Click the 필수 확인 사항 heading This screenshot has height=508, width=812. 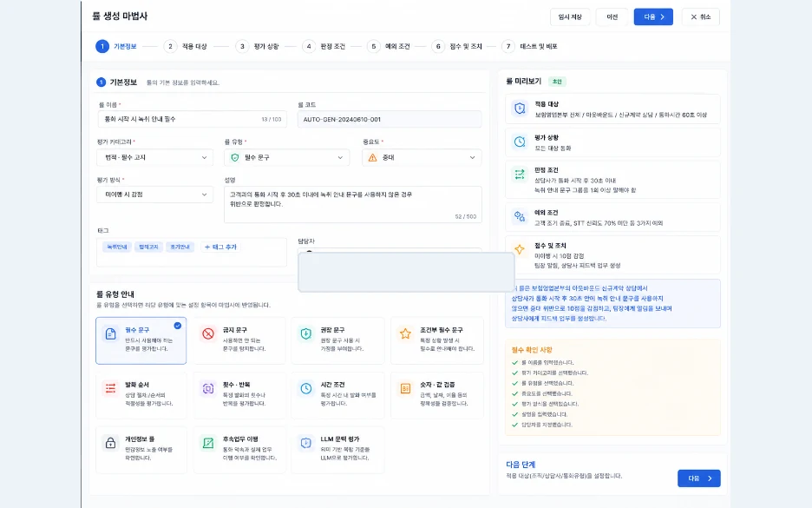532,350
